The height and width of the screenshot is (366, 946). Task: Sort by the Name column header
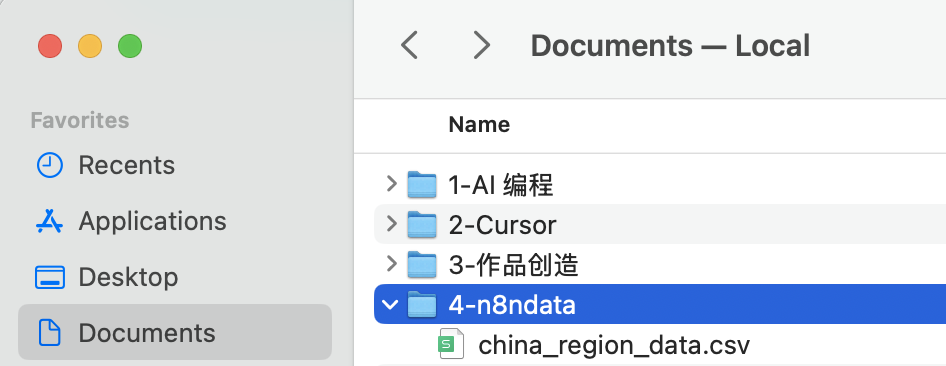(479, 125)
